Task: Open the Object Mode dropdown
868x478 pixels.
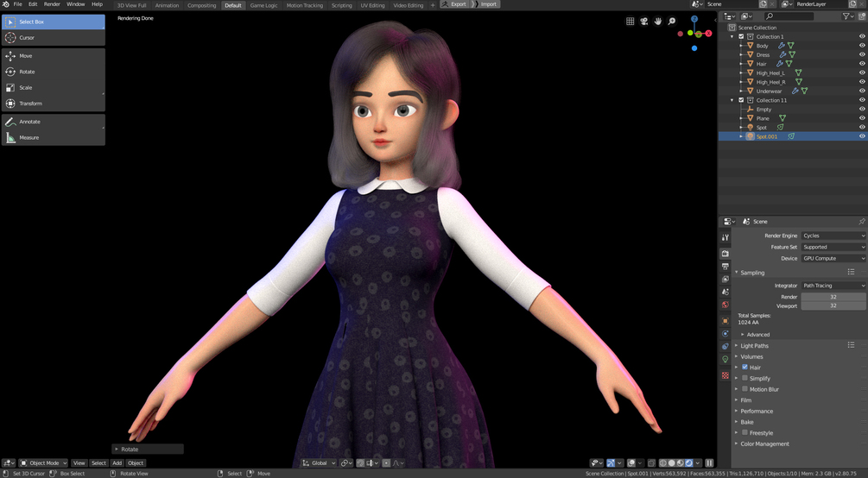Action: coord(43,463)
